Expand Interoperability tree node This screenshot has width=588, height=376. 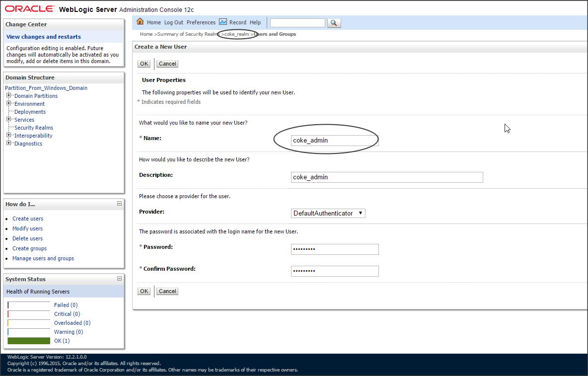pyautogui.click(x=8, y=135)
